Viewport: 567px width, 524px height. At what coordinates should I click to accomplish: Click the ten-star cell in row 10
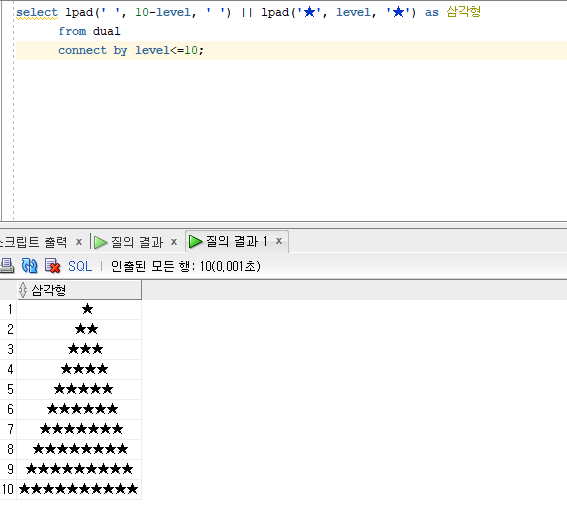[x=79, y=490]
